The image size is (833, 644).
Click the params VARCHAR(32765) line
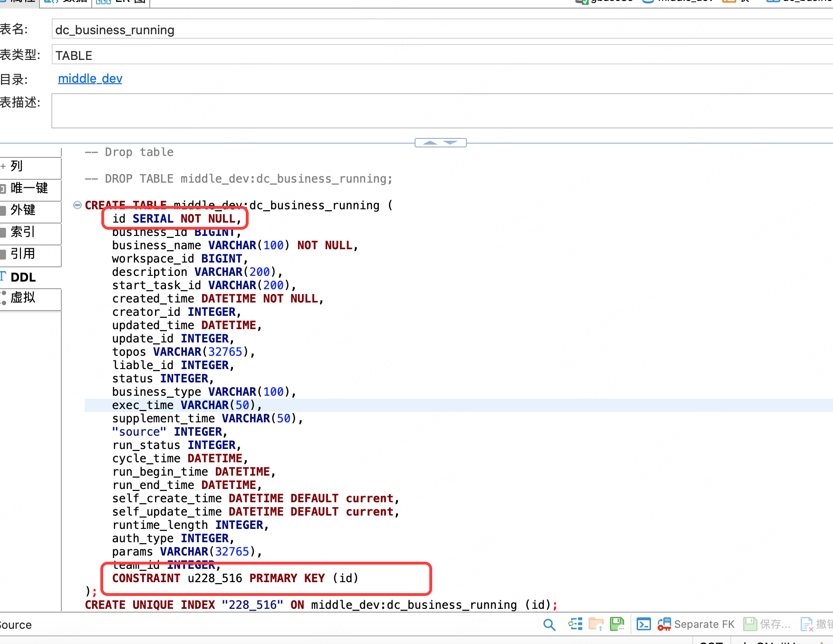187,552
